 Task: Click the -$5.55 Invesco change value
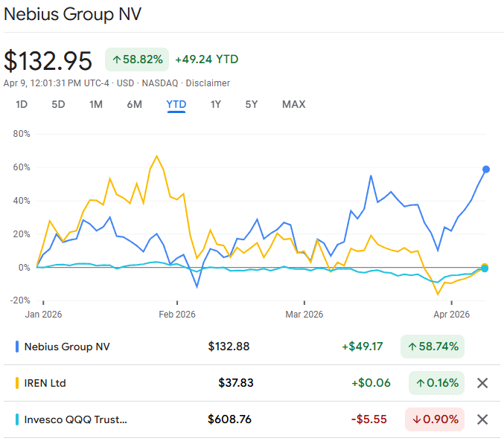click(x=369, y=419)
